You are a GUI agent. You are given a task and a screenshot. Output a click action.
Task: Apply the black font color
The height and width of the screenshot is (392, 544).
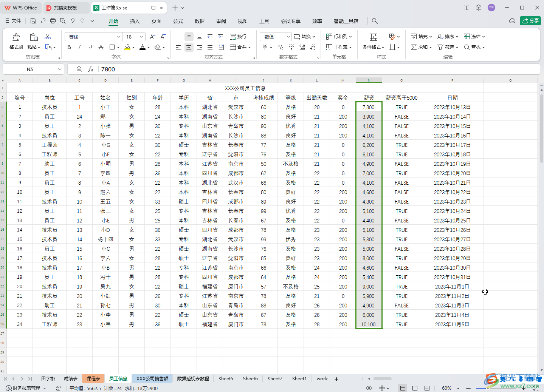[142, 47]
